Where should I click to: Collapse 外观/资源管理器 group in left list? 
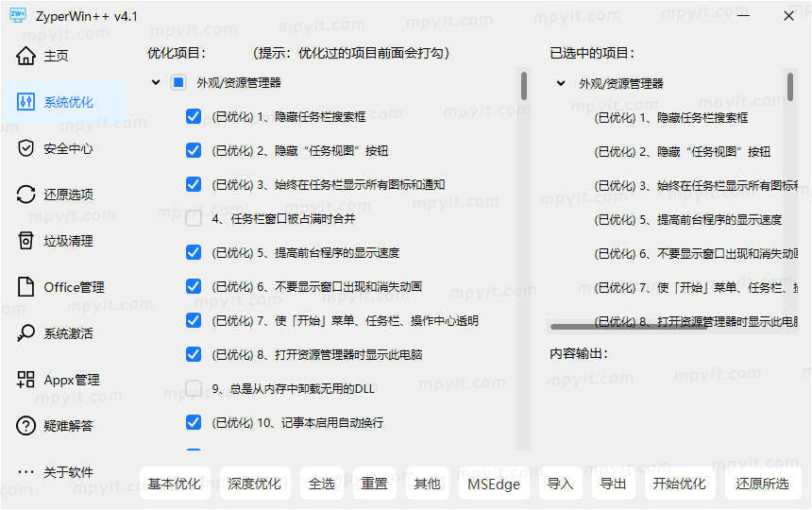tap(156, 83)
